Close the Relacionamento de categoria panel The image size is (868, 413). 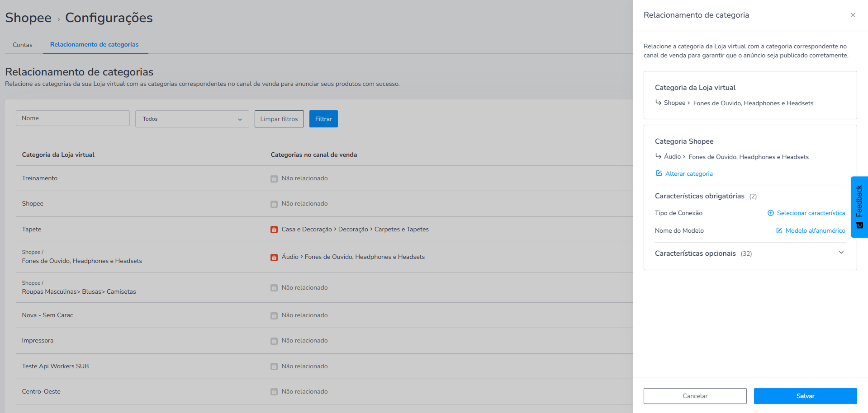point(853,15)
